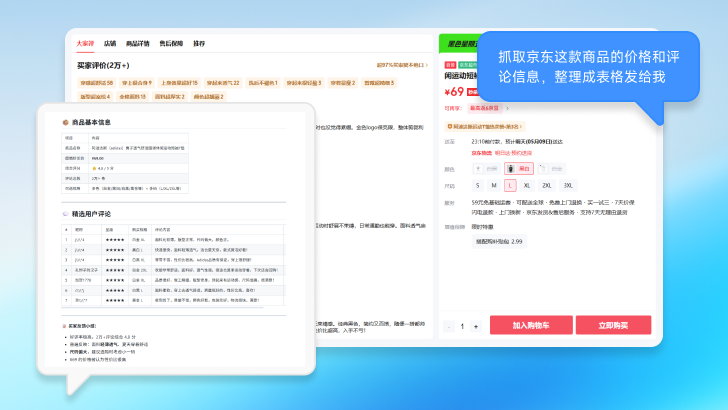Filter reviews by 全棉面料 13 tag

point(133,97)
